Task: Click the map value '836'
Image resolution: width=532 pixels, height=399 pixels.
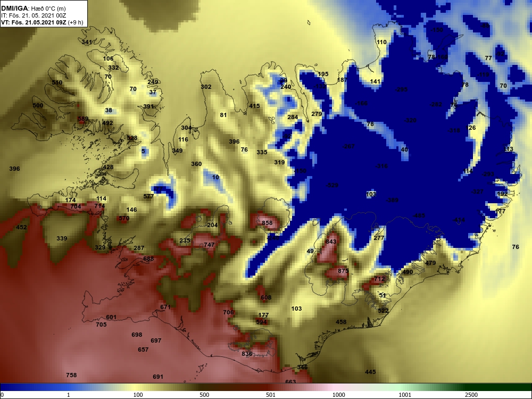Action: (247, 354)
